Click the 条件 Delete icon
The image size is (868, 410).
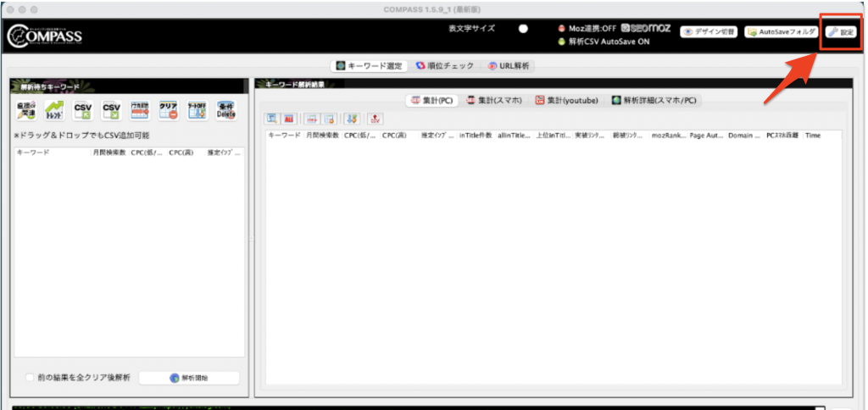tap(225, 111)
